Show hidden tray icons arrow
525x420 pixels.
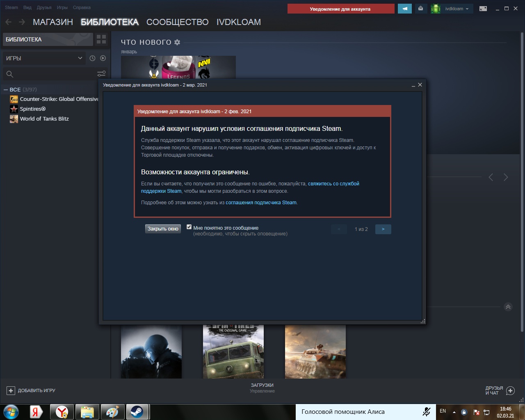click(454, 412)
